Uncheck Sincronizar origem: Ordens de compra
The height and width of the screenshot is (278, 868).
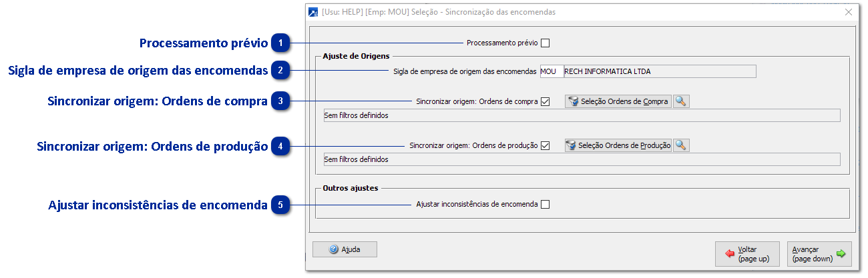[x=545, y=102]
